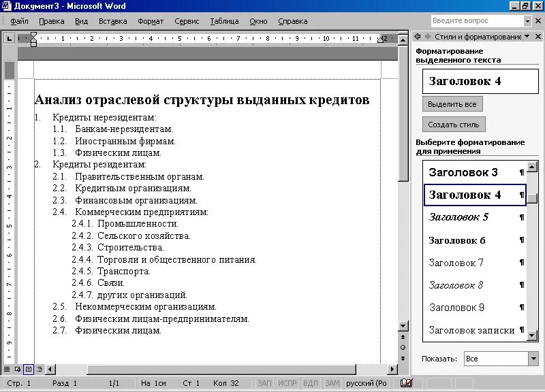Click the Previous Page double-arrow button
Screen dimensions: 545x392
[403, 337]
